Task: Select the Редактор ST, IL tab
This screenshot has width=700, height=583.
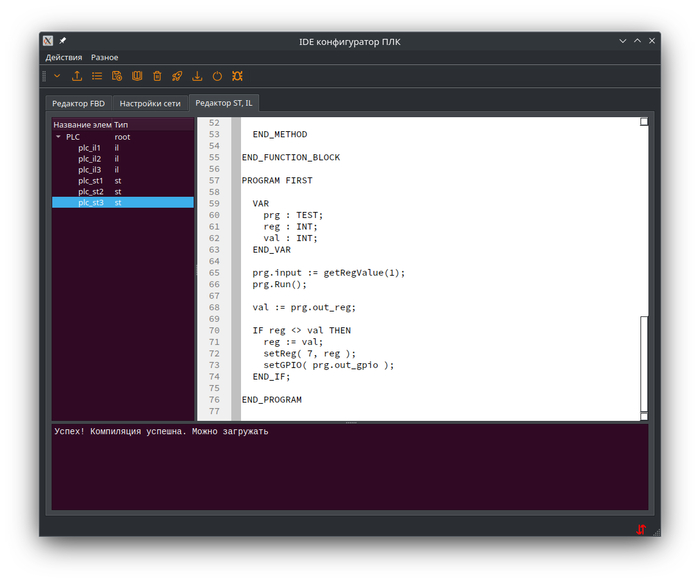Action: (224, 103)
